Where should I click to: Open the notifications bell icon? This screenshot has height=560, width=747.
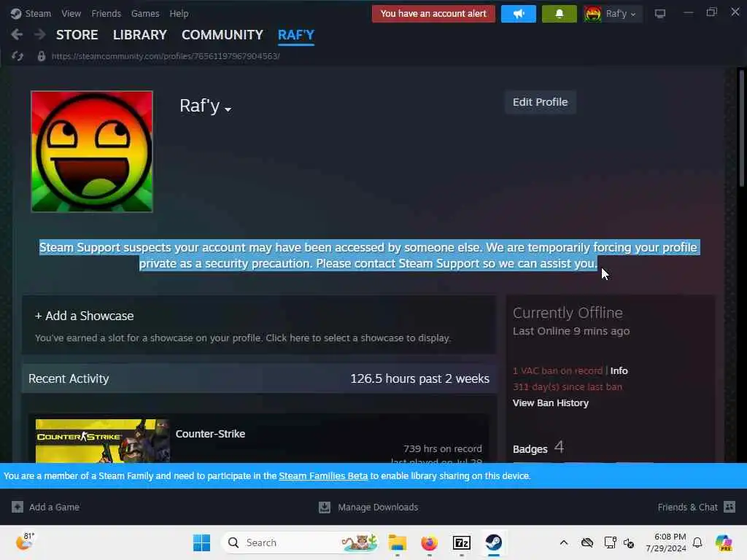coord(559,14)
